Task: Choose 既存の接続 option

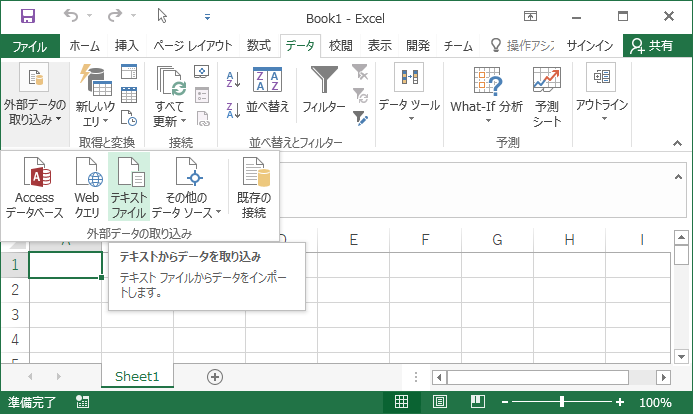Action: click(x=254, y=187)
